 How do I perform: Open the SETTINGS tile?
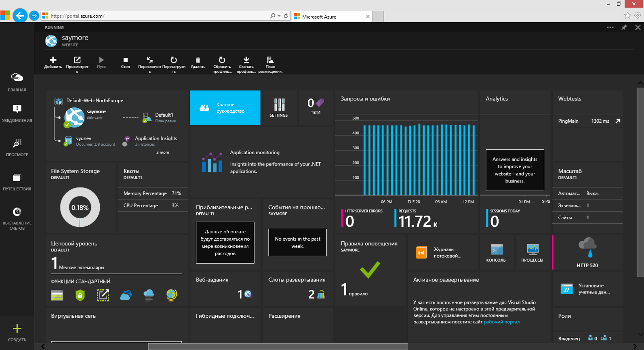[279, 107]
